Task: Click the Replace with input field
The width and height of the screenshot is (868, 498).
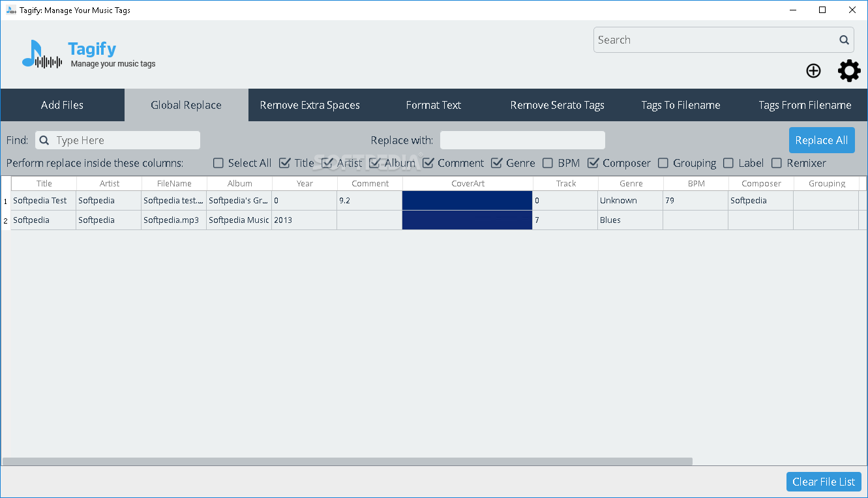Action: (x=522, y=140)
